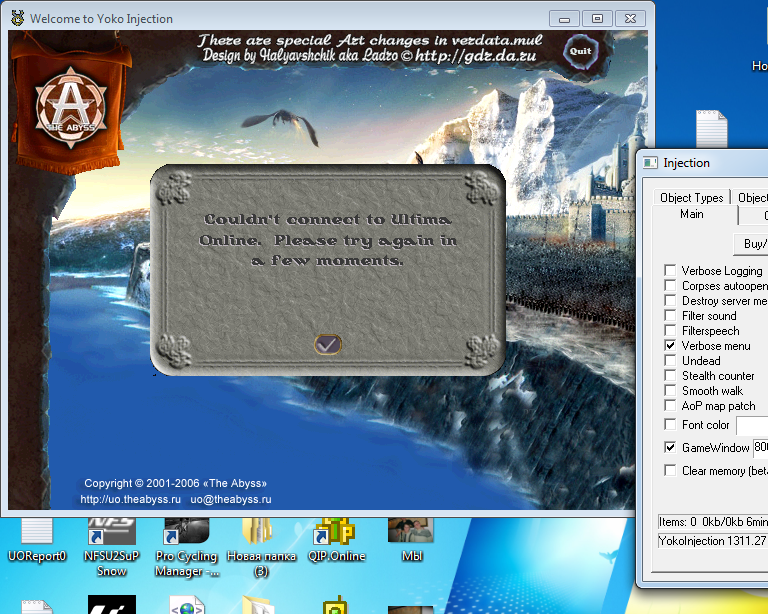Image resolution: width=768 pixels, height=614 pixels.
Task: Open the Новая папка (3) folder
Action: tap(261, 538)
